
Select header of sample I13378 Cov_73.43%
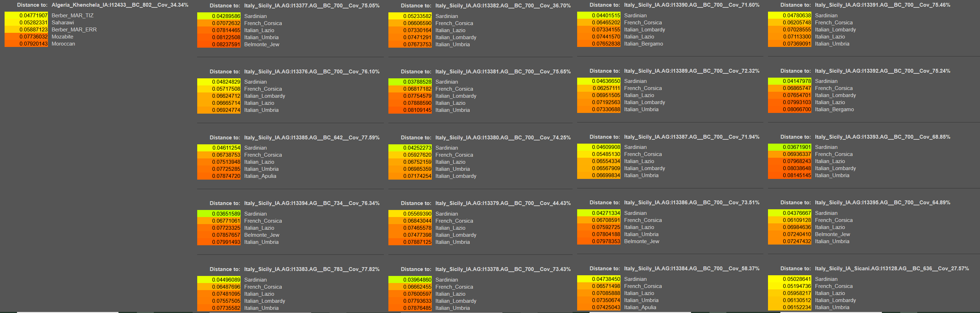503,269
